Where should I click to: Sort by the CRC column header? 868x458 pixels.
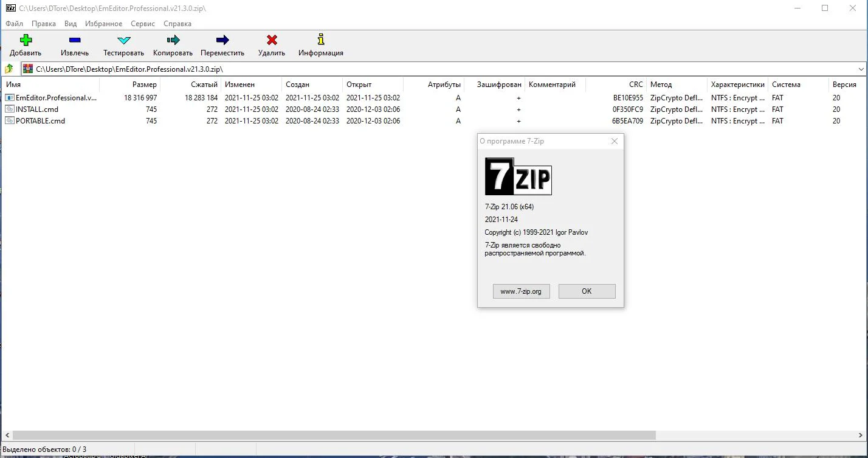(616, 85)
